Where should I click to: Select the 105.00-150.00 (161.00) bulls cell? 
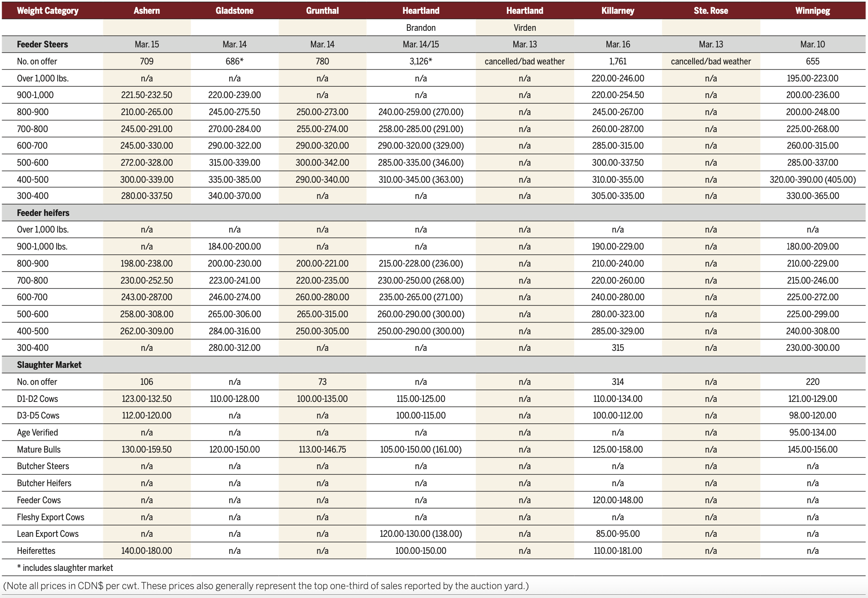pos(421,449)
